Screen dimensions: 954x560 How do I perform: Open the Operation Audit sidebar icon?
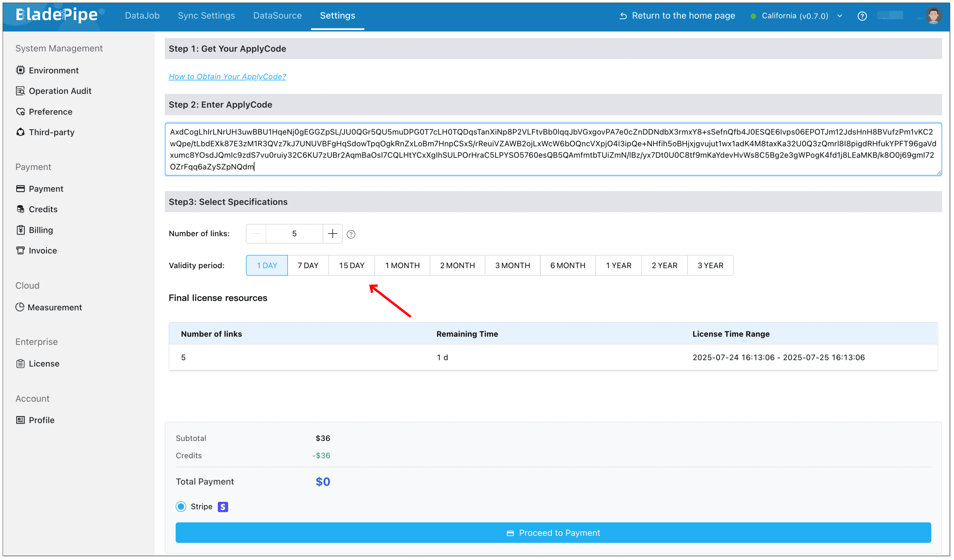click(21, 91)
